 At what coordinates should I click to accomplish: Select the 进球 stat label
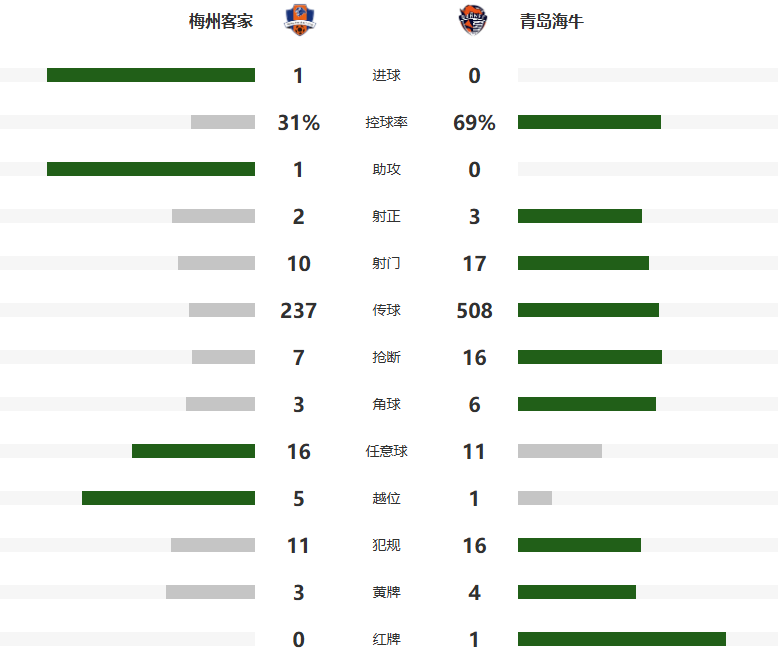pos(386,76)
